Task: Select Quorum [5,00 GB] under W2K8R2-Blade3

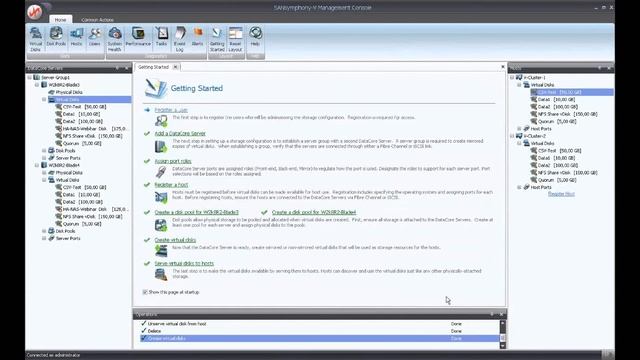Action: (82, 143)
